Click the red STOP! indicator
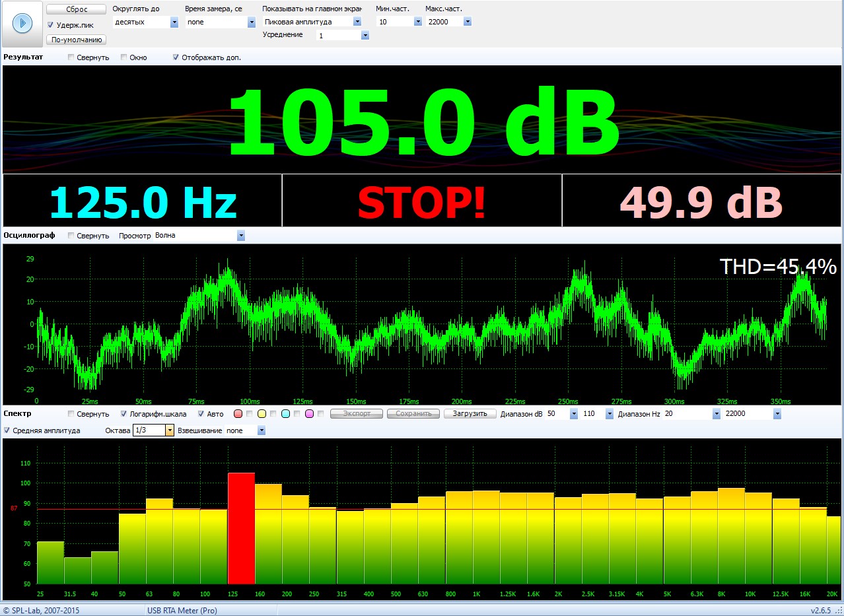 click(421, 202)
